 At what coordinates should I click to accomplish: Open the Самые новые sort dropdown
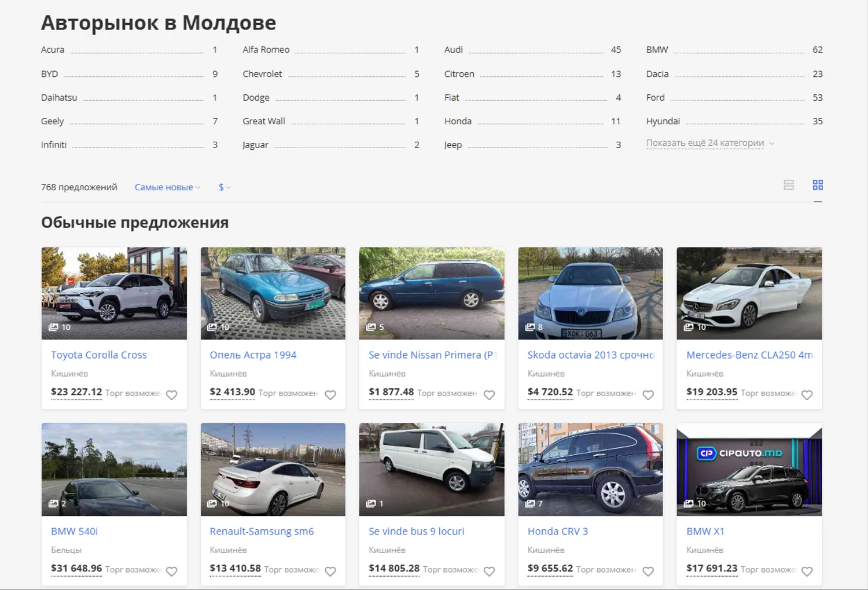(168, 187)
